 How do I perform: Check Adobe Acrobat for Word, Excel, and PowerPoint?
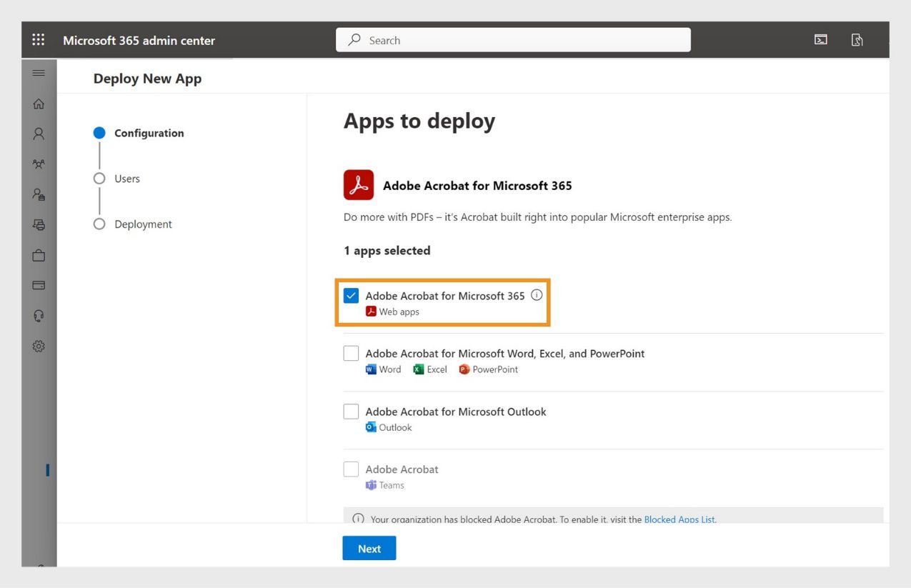[x=351, y=352]
